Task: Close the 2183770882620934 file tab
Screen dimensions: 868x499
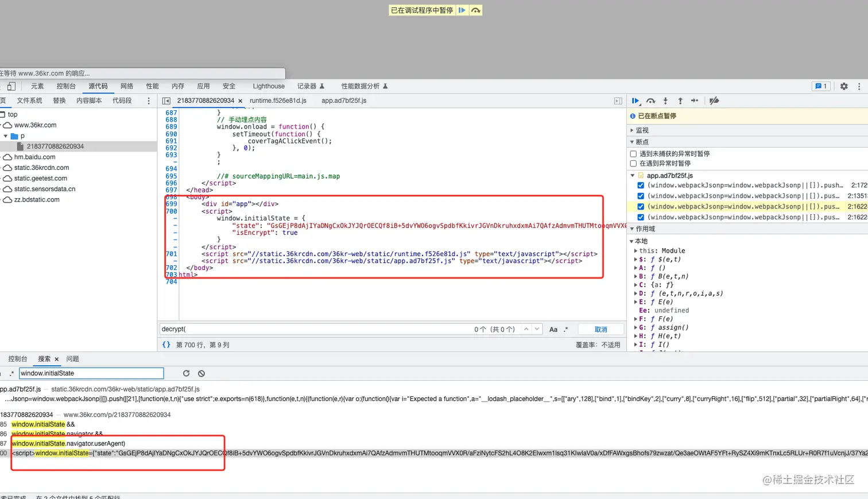Action: [240, 101]
